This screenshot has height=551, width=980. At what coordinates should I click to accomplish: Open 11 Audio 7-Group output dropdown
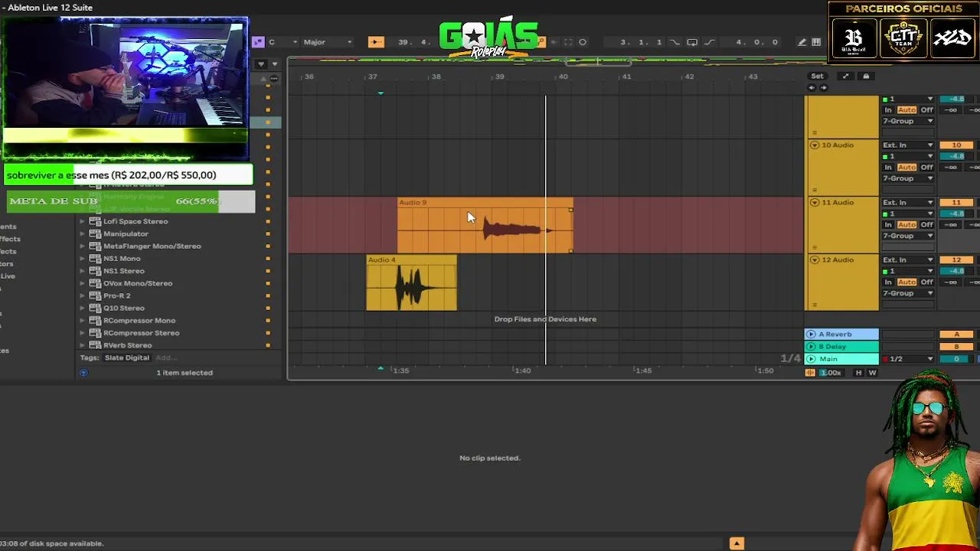coord(908,236)
